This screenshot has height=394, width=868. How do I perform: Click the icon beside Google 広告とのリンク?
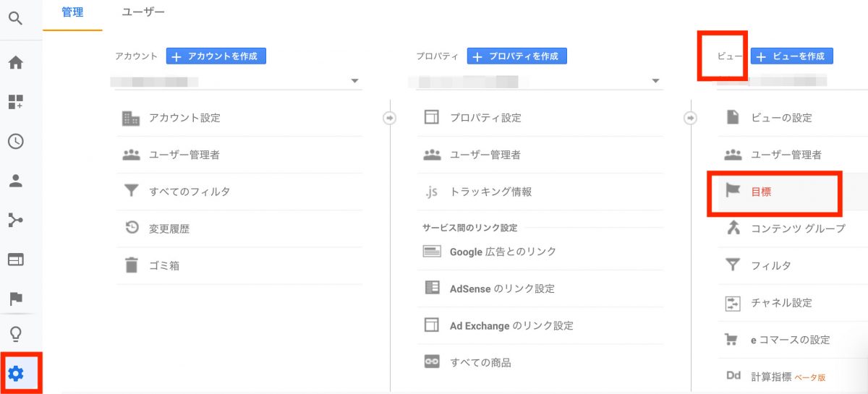coord(432,252)
